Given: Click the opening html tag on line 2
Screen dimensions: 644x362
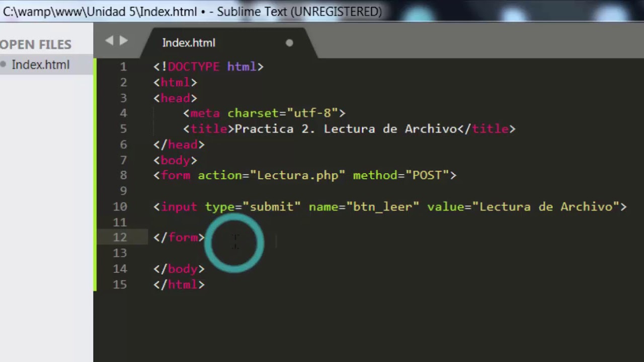Looking at the screenshot, I should coord(175,82).
